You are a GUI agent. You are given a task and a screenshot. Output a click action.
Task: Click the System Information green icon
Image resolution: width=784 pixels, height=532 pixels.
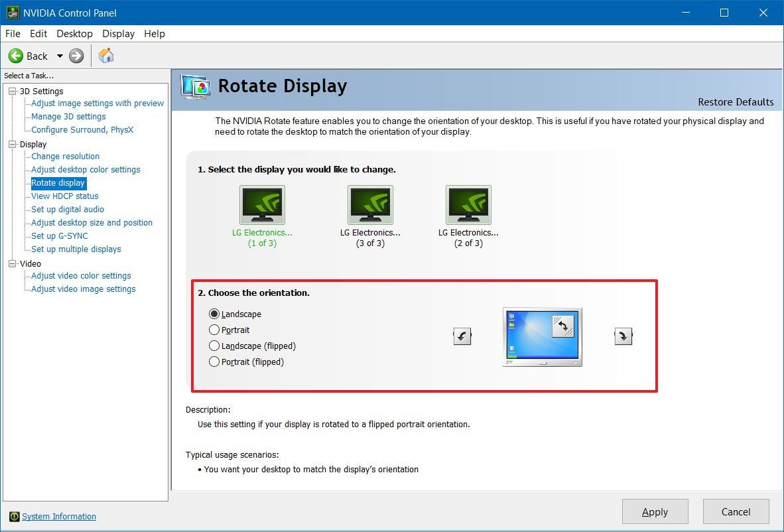point(14,516)
